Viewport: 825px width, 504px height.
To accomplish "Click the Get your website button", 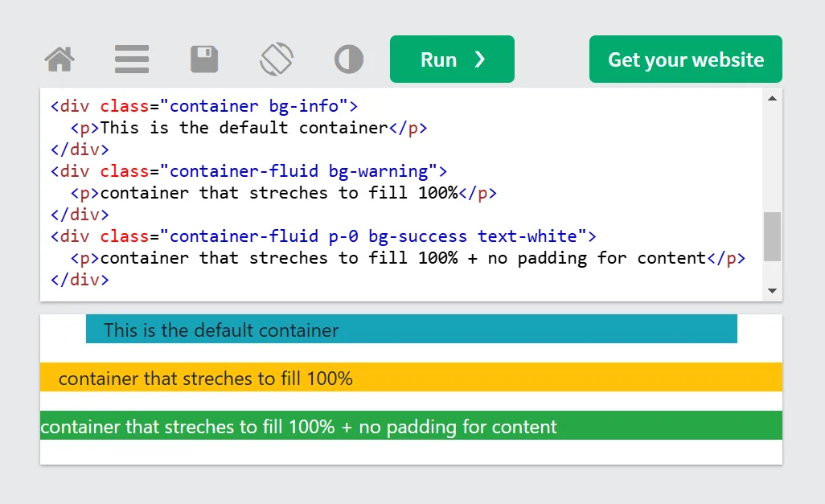I will coord(685,59).
